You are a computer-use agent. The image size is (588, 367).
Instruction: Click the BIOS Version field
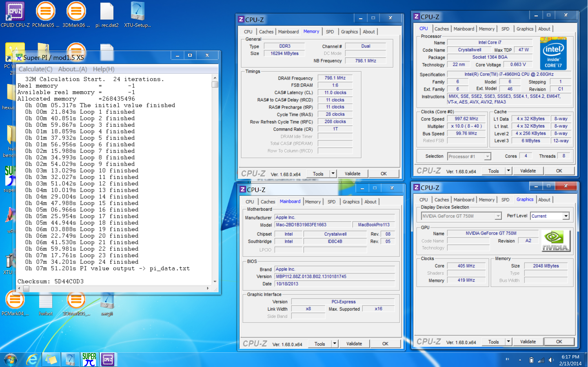335,276
